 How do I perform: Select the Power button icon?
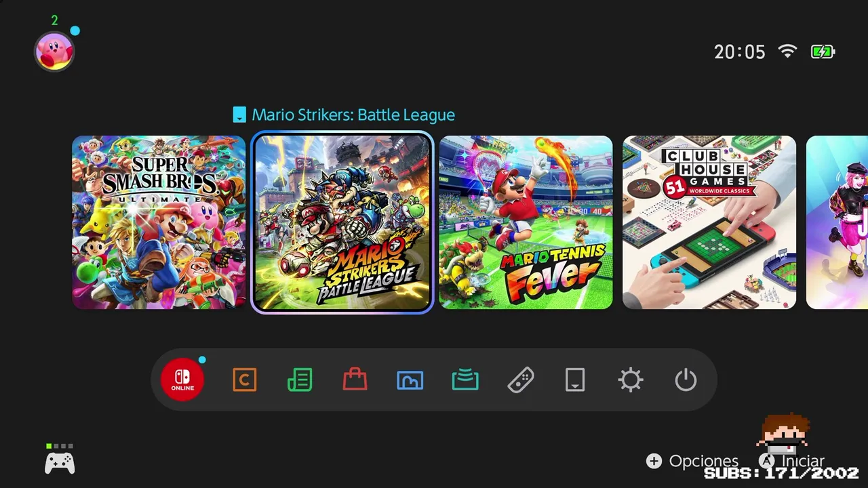click(x=686, y=380)
